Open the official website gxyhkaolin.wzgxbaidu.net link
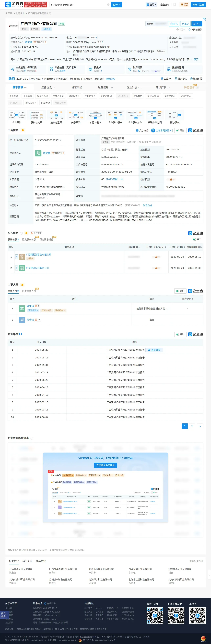Screen dimensions: 211x644 [x=92, y=47]
